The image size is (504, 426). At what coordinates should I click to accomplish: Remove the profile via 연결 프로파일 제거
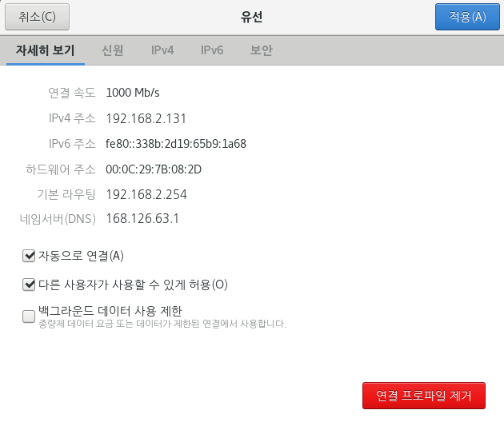pos(424,396)
